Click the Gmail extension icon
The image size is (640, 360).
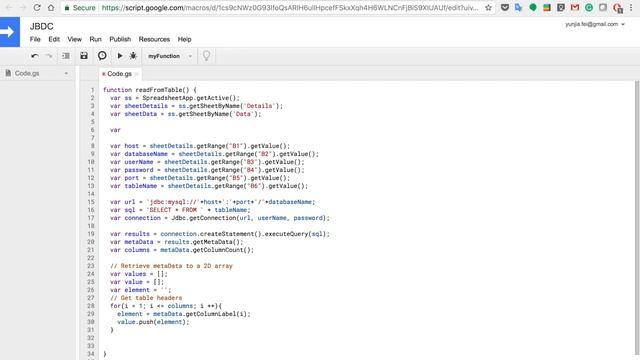click(x=575, y=7)
